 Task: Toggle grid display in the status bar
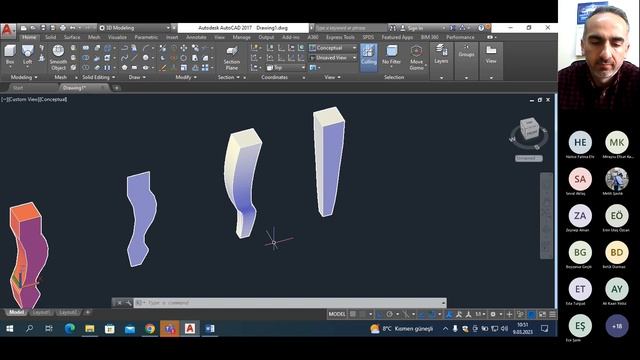pyautogui.click(x=353, y=314)
